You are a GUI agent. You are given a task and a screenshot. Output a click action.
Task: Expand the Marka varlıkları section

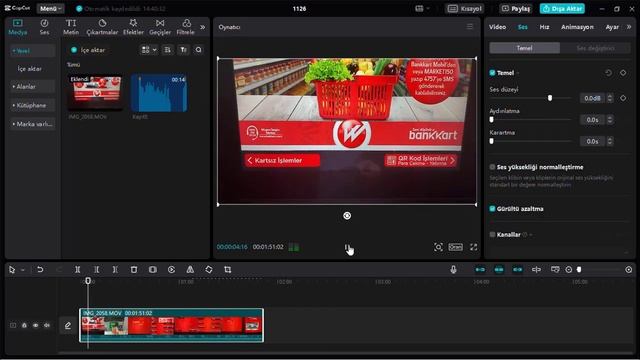[32, 124]
